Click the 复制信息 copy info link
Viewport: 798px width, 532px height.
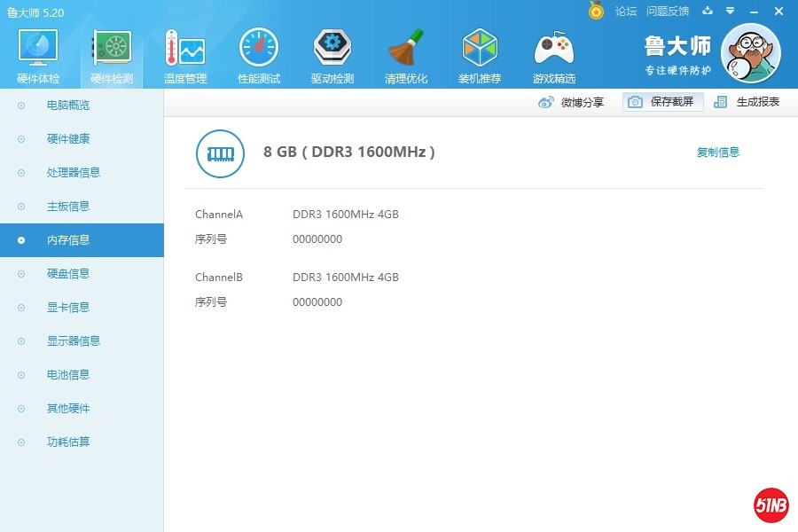click(x=717, y=153)
